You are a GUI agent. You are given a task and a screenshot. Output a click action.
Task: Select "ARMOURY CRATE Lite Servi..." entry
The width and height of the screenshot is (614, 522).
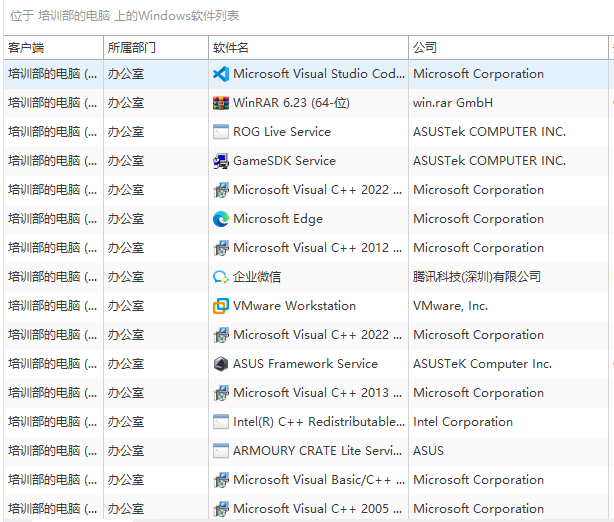point(318,450)
